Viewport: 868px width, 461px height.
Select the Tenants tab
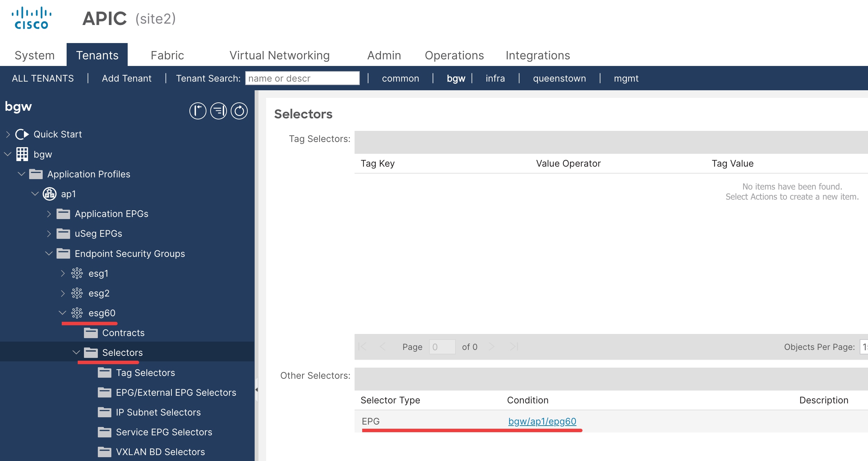pyautogui.click(x=97, y=55)
